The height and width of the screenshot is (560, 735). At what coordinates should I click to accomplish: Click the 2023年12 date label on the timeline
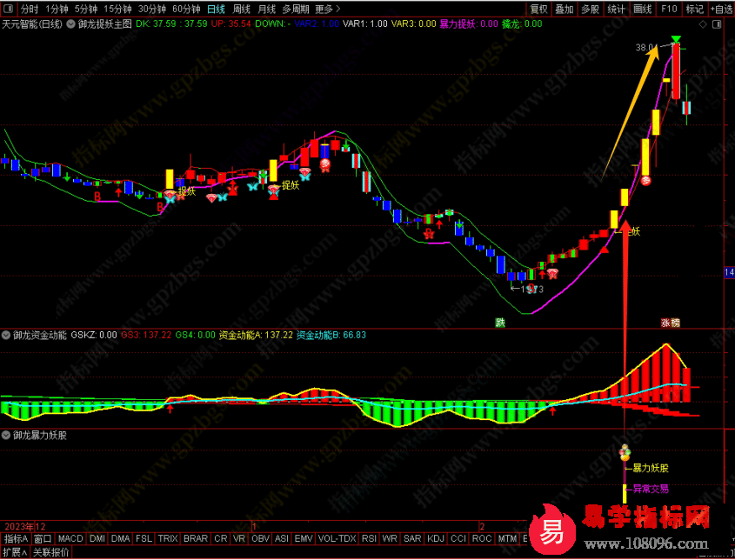pos(24,527)
